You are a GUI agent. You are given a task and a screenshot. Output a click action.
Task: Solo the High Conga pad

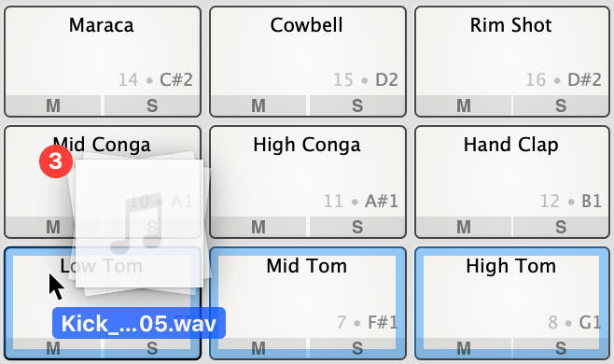pos(357,227)
